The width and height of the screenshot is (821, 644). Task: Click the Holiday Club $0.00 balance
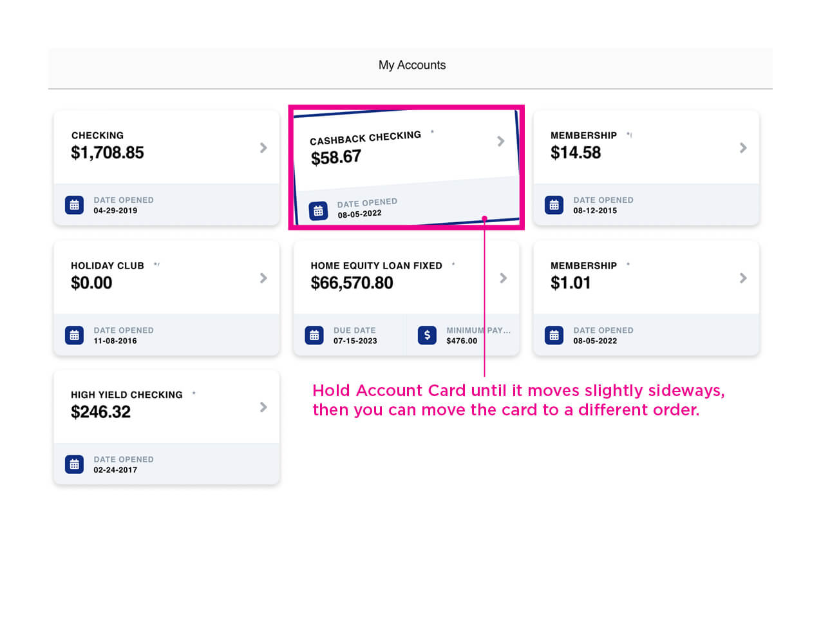tap(91, 283)
